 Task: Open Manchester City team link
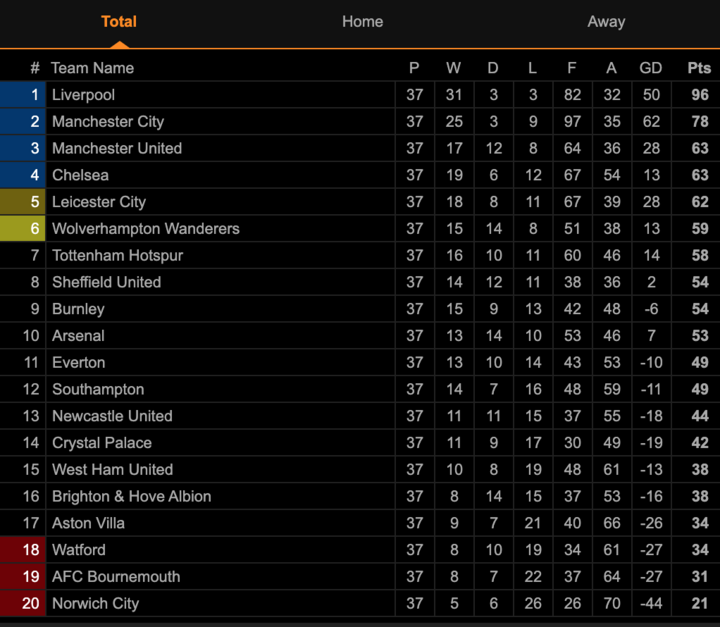point(108,121)
